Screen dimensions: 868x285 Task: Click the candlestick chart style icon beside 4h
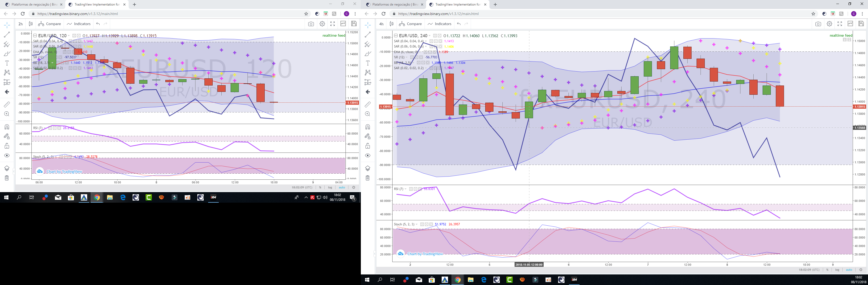tap(391, 24)
